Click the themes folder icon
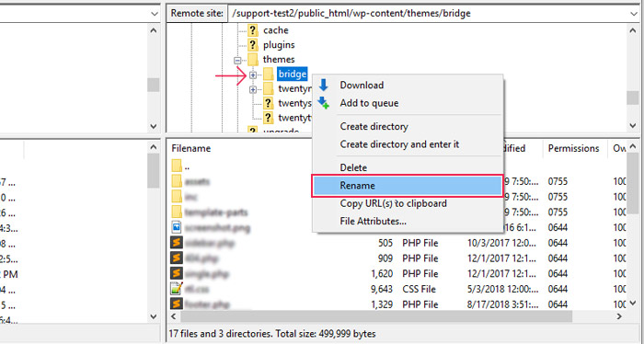644x344 pixels. (x=253, y=60)
